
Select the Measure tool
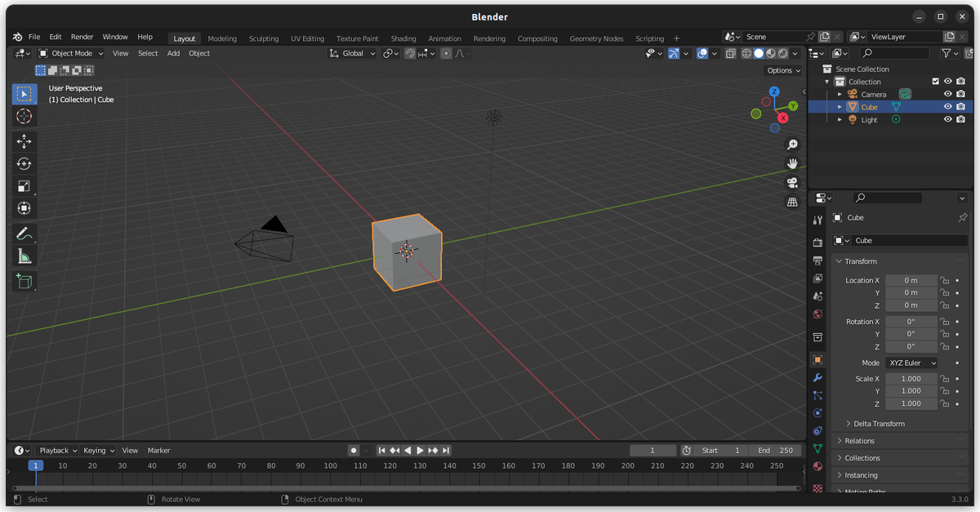(24, 256)
